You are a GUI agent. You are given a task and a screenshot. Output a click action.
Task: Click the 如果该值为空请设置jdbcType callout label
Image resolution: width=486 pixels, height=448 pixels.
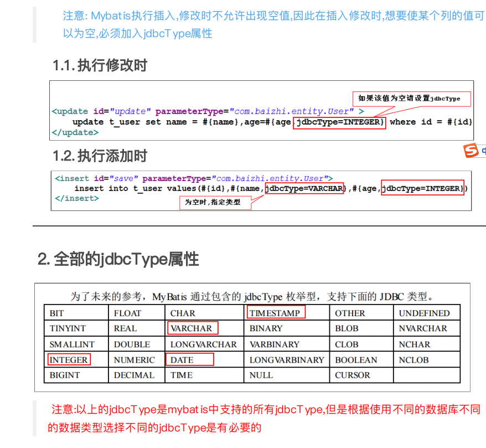point(412,99)
